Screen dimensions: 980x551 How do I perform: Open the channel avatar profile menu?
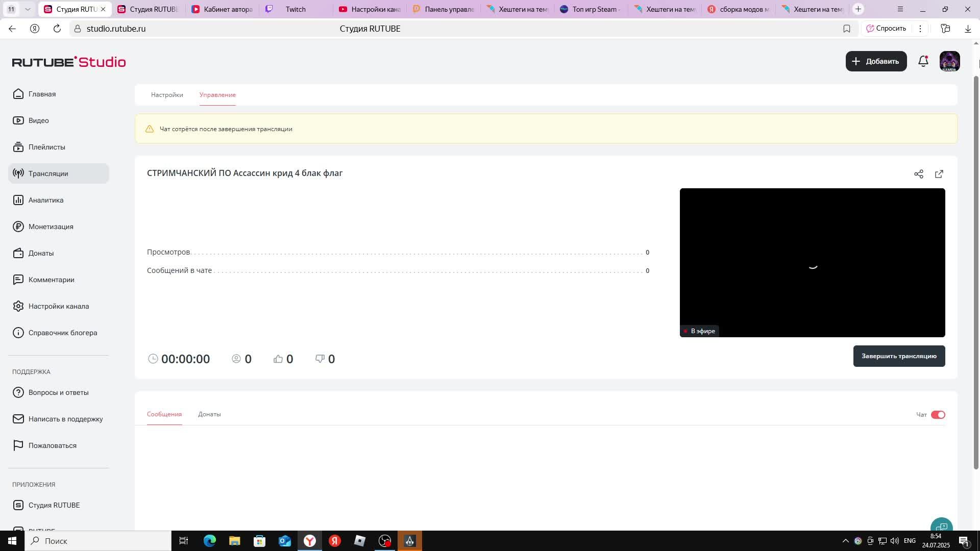949,61
